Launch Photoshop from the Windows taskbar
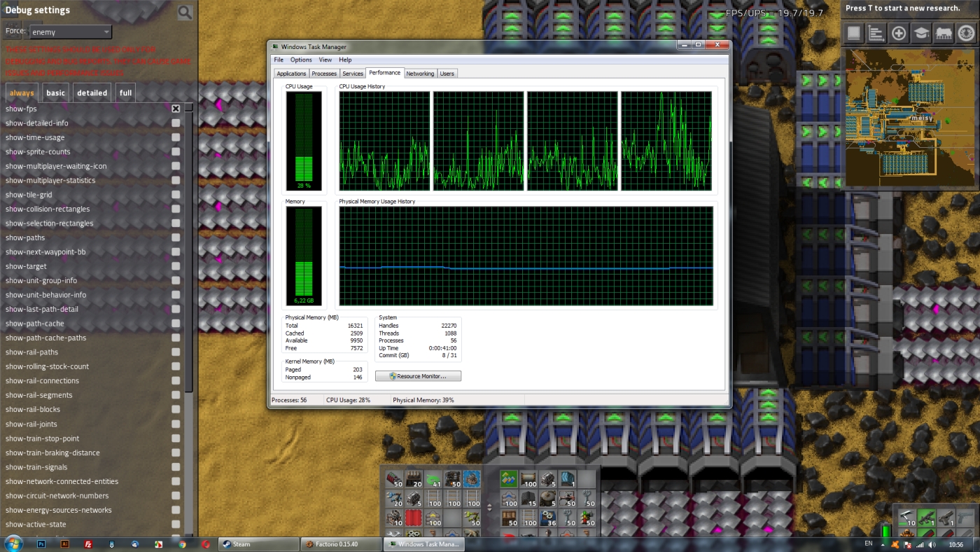The width and height of the screenshot is (980, 552). (x=41, y=544)
